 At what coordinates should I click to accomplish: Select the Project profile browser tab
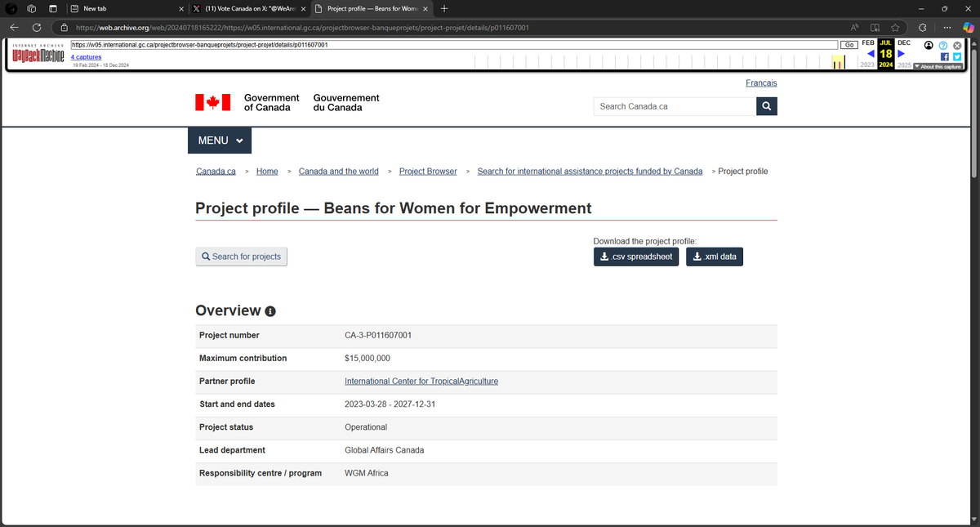pos(372,8)
